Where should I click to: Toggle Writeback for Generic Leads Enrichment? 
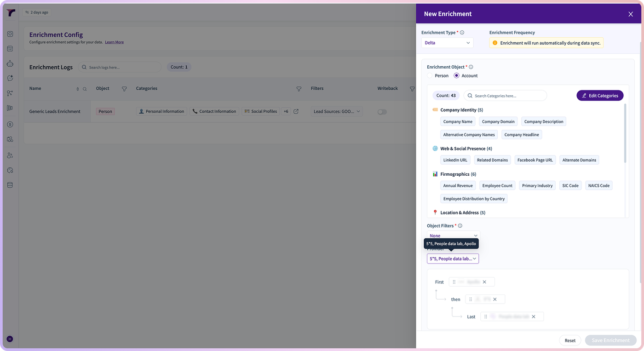pyautogui.click(x=382, y=112)
